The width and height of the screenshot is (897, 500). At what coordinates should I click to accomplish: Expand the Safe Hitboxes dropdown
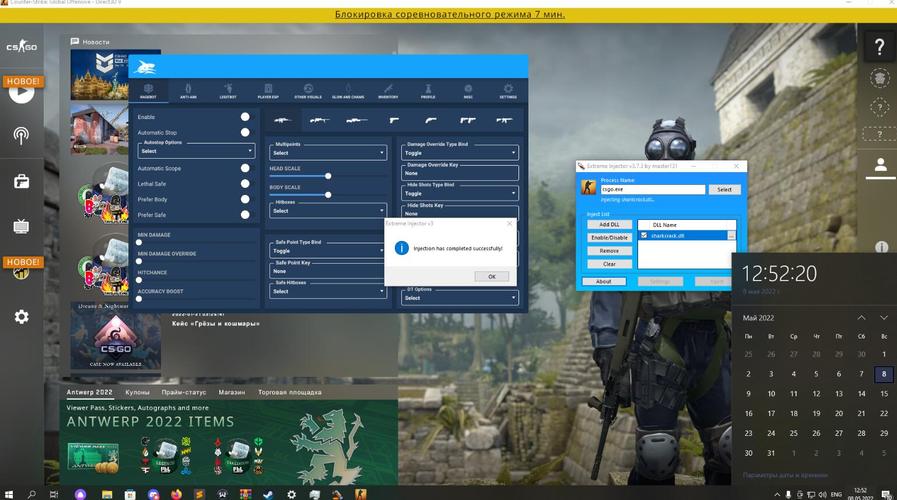click(328, 291)
